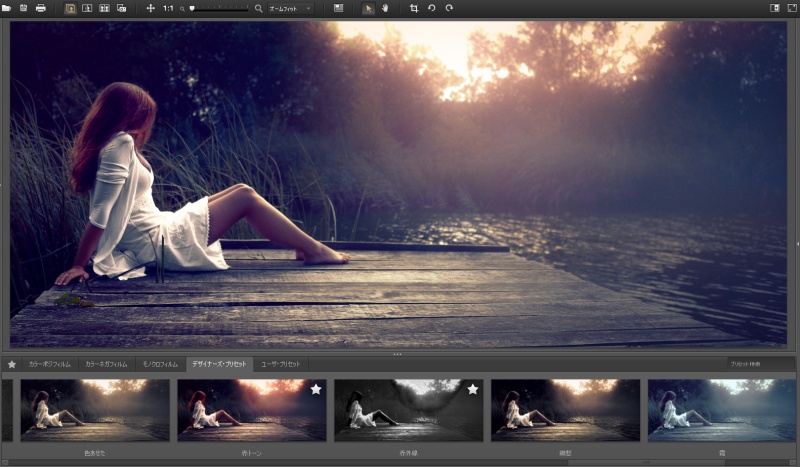Apply the 色あせた preset thumbnail
This screenshot has height=467, width=800.
coord(95,410)
